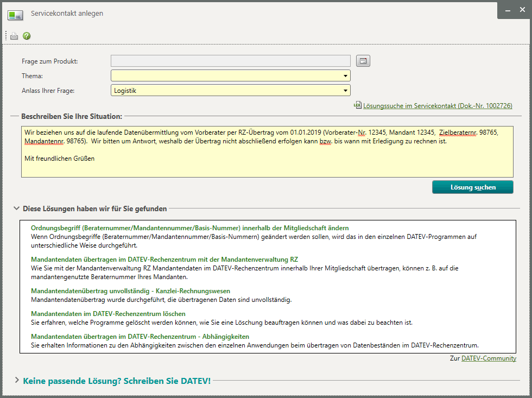Click the misspelled word 'Zielberaternr' in description
The height and width of the screenshot is (398, 532).
pyautogui.click(x=457, y=132)
